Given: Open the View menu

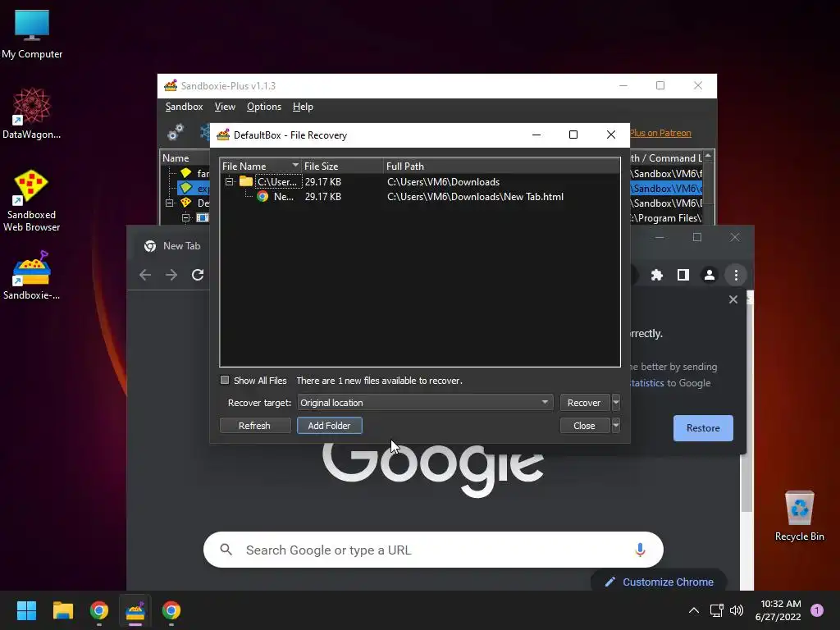Looking at the screenshot, I should click(x=225, y=107).
